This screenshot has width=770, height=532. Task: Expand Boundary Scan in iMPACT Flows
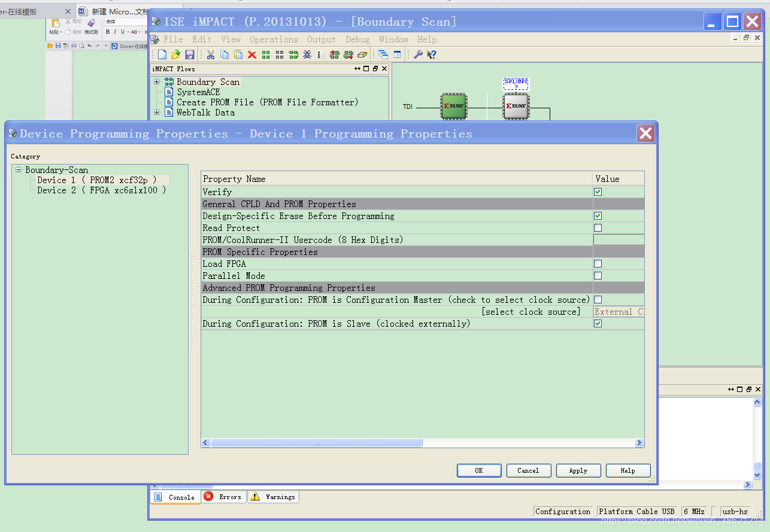157,82
